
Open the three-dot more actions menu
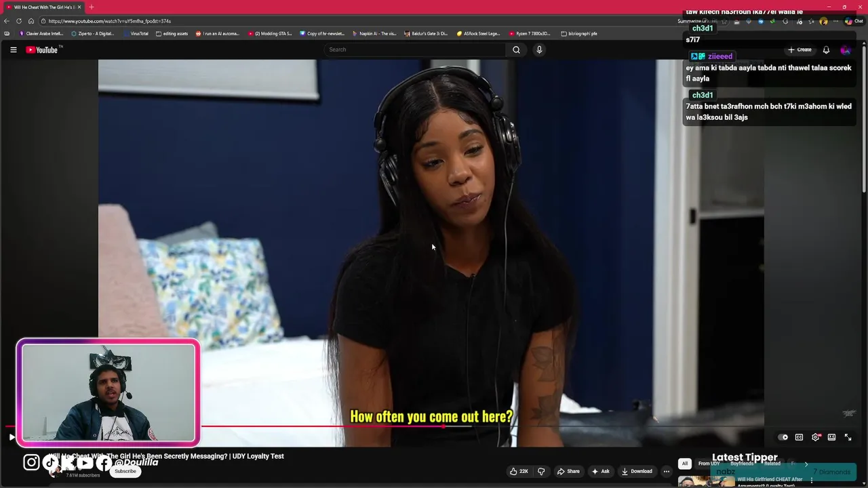point(667,471)
